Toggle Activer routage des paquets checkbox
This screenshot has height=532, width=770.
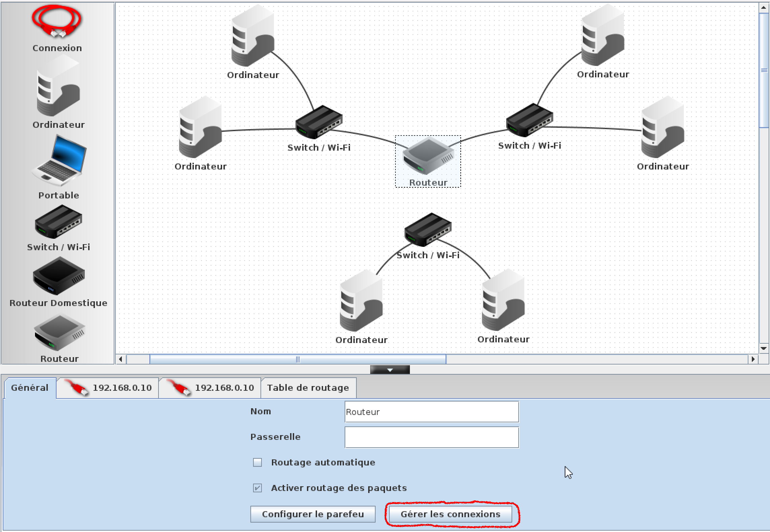(x=257, y=488)
